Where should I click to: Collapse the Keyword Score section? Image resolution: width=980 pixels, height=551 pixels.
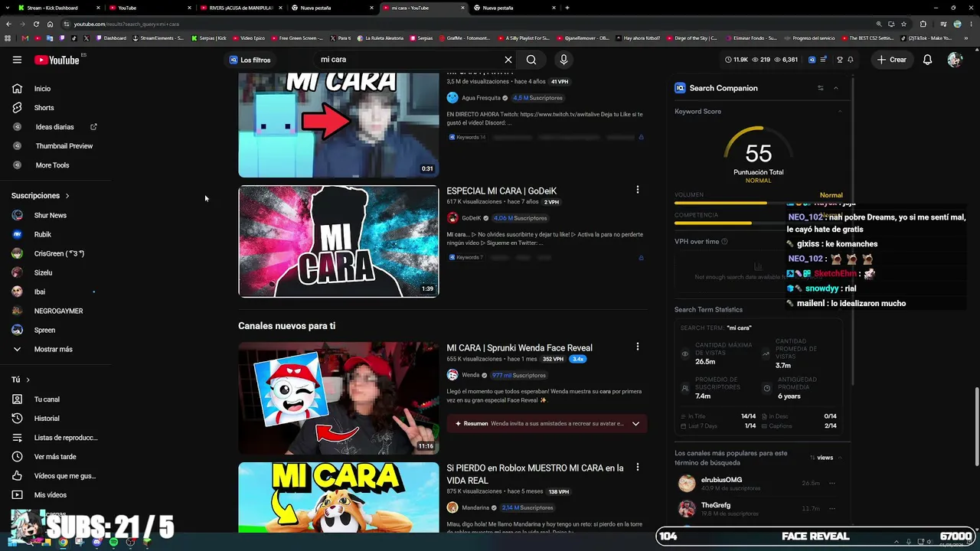pos(840,112)
